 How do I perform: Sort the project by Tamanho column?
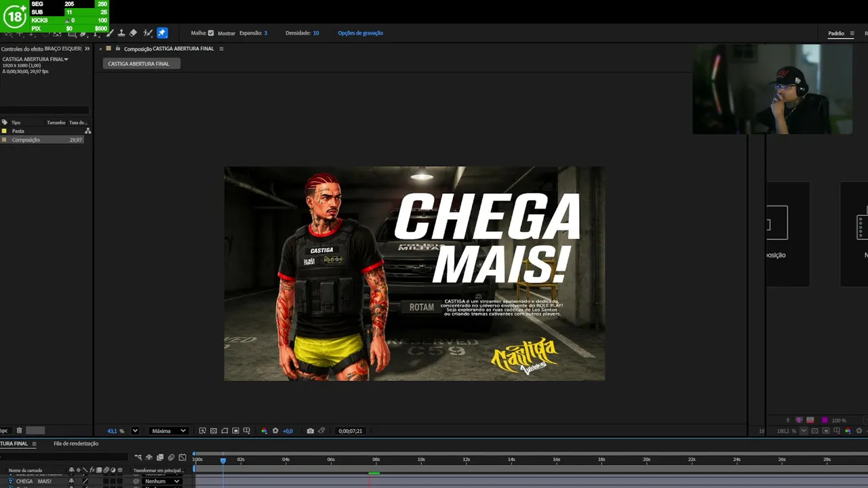click(x=56, y=123)
